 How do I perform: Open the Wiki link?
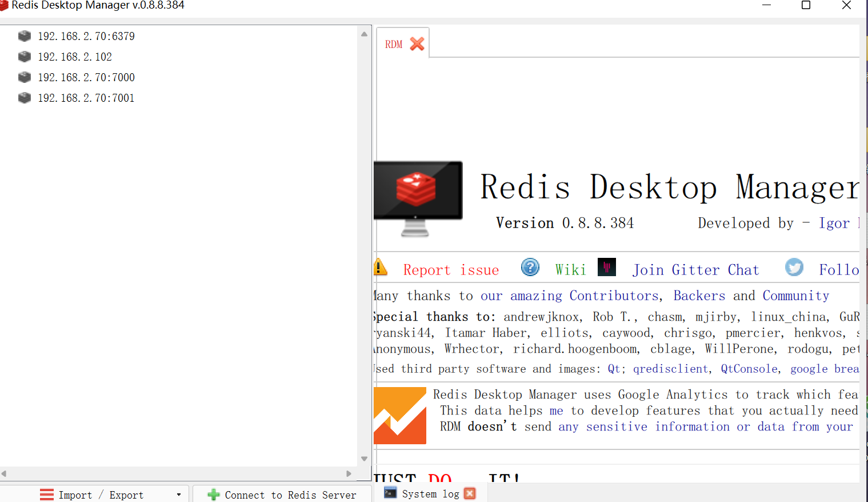tap(570, 269)
